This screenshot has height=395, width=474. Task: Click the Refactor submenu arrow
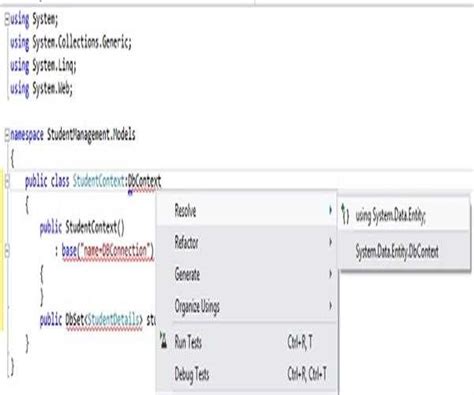pyautogui.click(x=330, y=242)
